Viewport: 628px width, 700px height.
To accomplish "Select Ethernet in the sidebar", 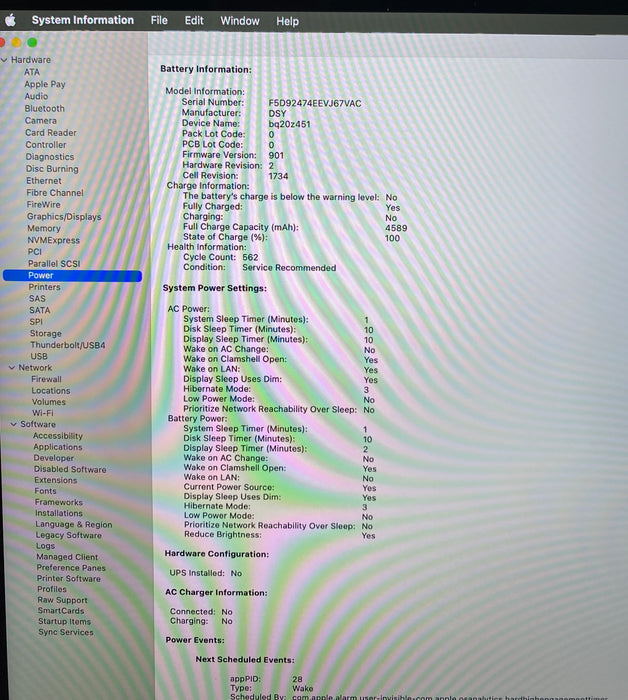I will [44, 181].
